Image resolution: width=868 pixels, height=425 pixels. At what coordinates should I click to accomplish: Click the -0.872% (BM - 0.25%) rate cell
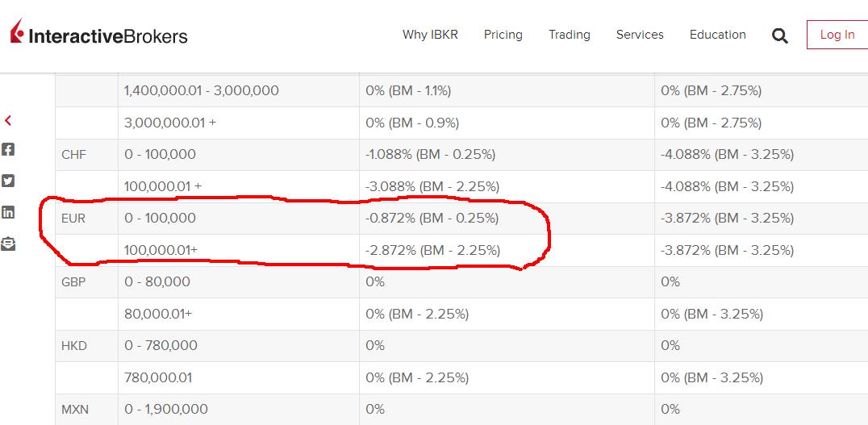[x=507, y=218]
